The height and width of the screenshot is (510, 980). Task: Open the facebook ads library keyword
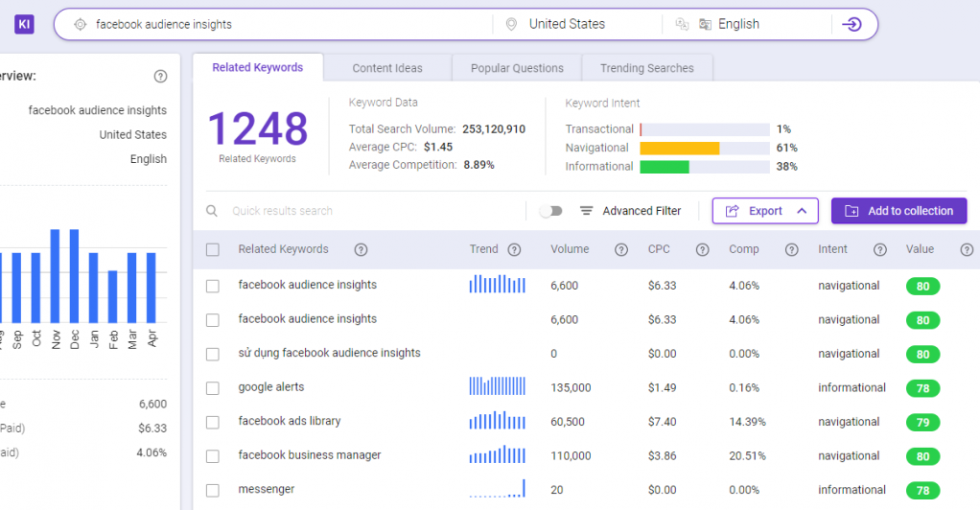click(x=290, y=421)
